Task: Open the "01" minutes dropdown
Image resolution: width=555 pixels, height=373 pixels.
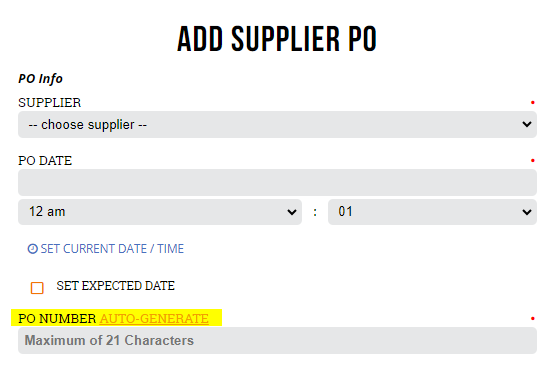Action: 432,212
